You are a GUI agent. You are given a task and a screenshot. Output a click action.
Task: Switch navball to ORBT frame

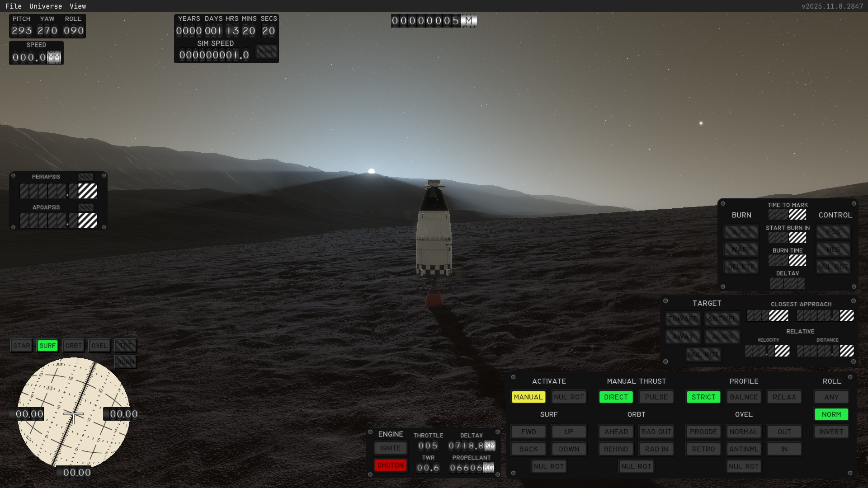pos(73,346)
